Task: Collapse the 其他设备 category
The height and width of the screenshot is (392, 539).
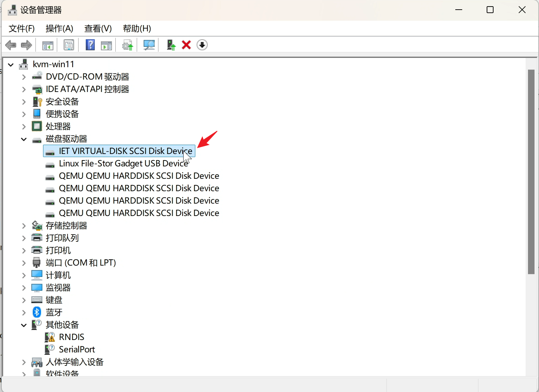Action: point(24,325)
